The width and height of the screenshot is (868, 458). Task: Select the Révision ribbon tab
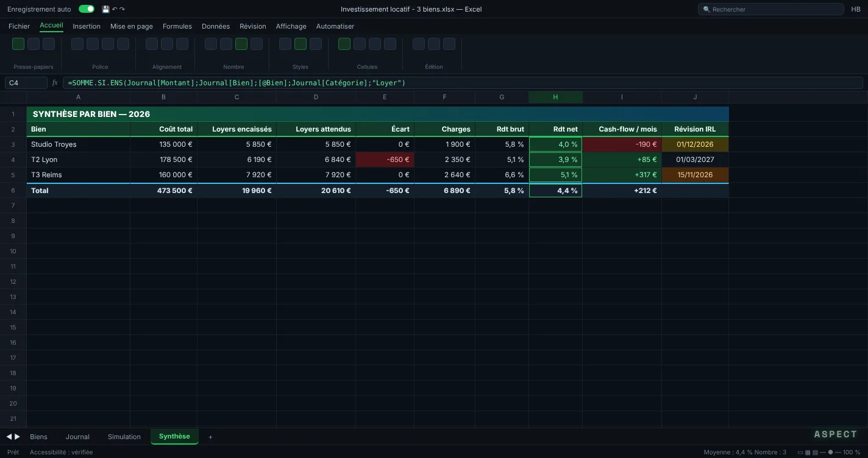253,26
